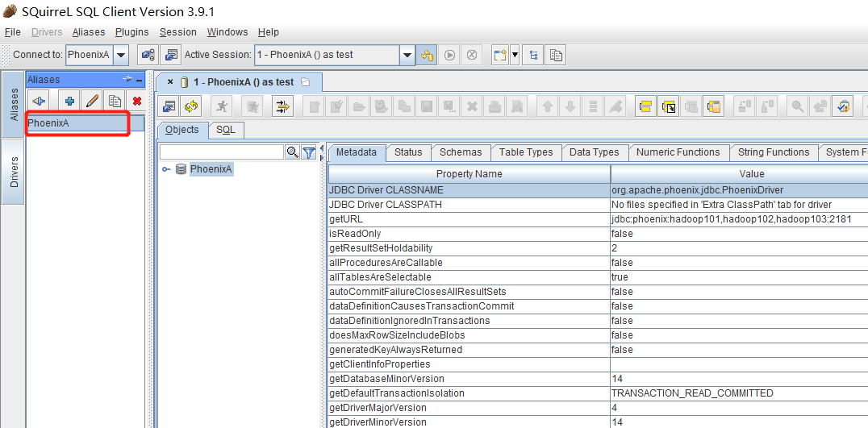
Task: Refresh the object tree with yellow arrows icon
Action: pos(191,106)
